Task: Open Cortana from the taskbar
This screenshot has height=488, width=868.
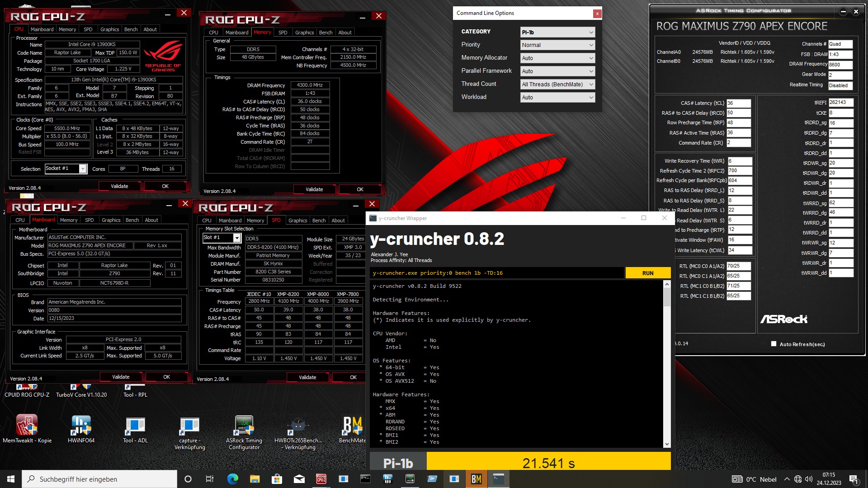Action: point(188,479)
